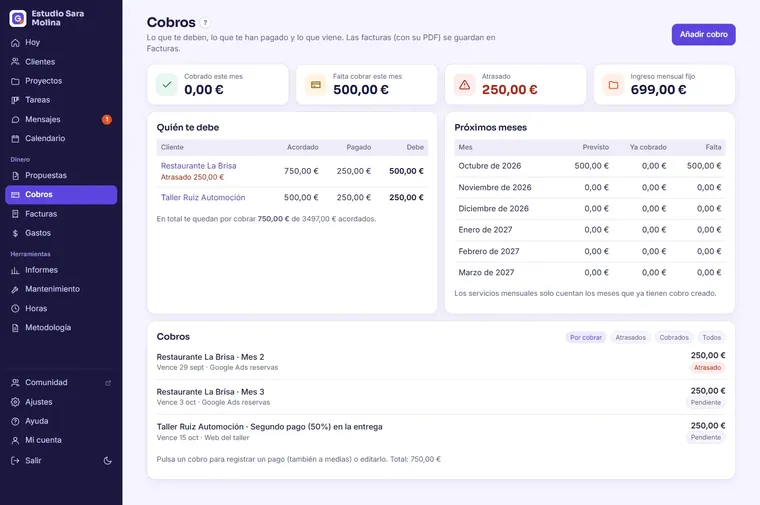
Task: Click the Tareas board icon
Action: 15,100
